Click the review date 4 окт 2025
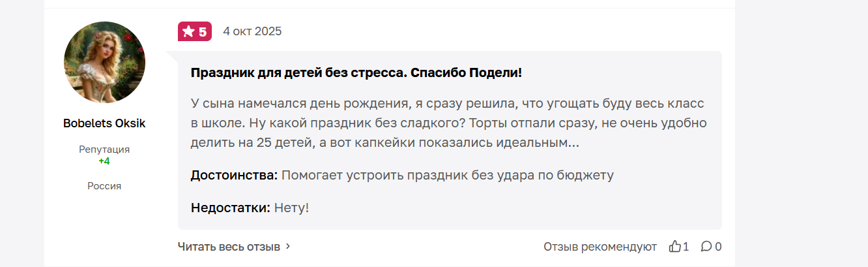 click(252, 31)
